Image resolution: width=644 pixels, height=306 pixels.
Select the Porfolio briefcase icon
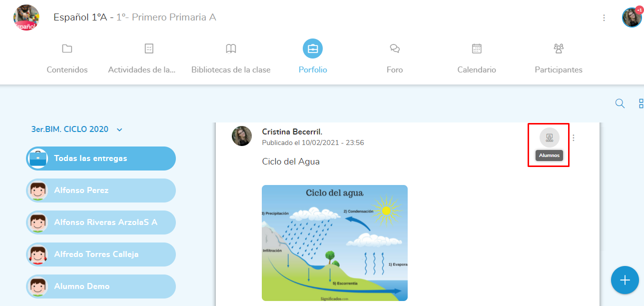tap(313, 48)
